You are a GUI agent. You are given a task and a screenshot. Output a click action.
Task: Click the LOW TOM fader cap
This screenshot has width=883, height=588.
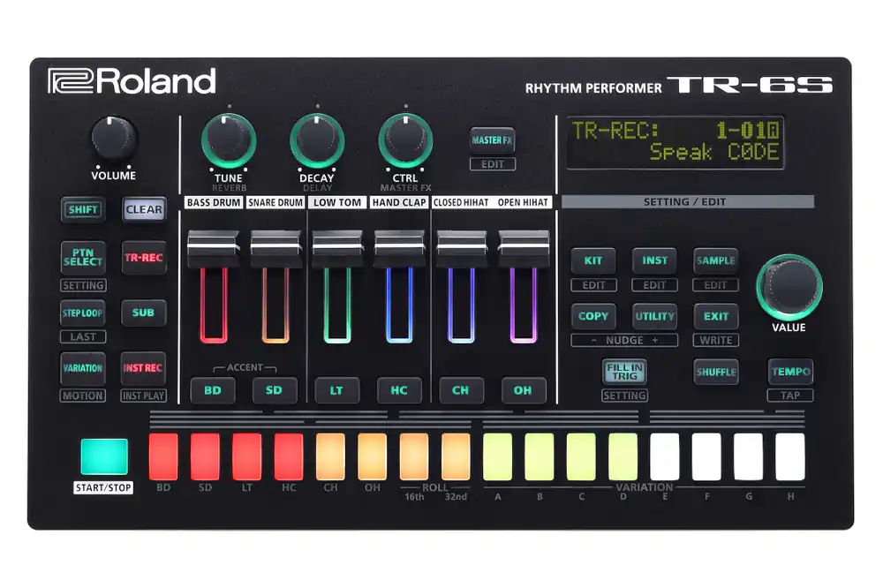pos(337,248)
